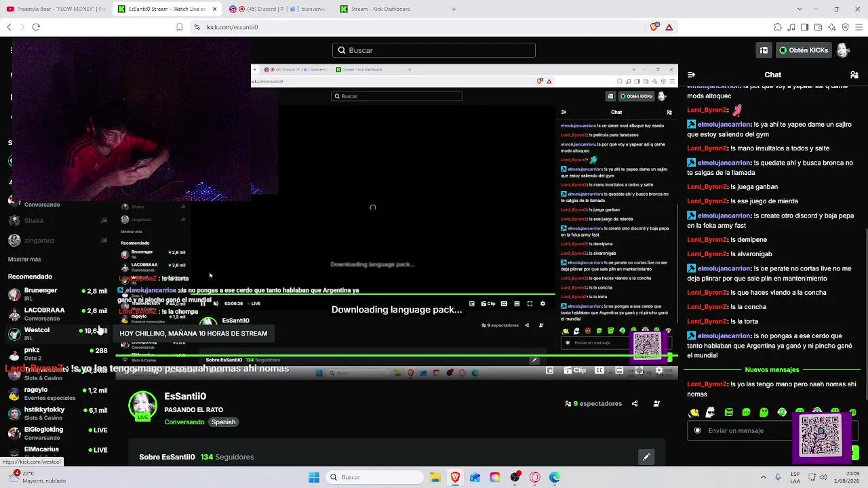The width and height of the screenshot is (868, 488).
Task: Select the EsSantii0 Stream tab
Action: click(167, 9)
